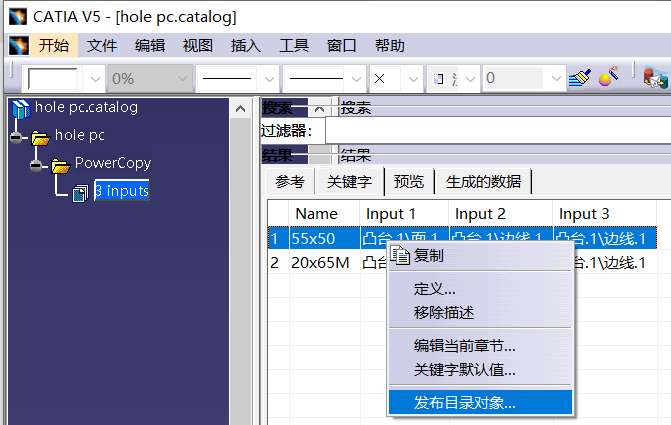This screenshot has width=671, height=425.
Task: Choose 关键字默认值... from the context menu
Action: point(480,369)
